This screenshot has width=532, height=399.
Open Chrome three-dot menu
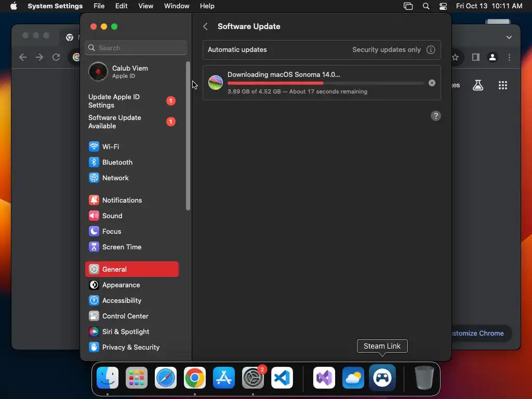click(x=509, y=57)
